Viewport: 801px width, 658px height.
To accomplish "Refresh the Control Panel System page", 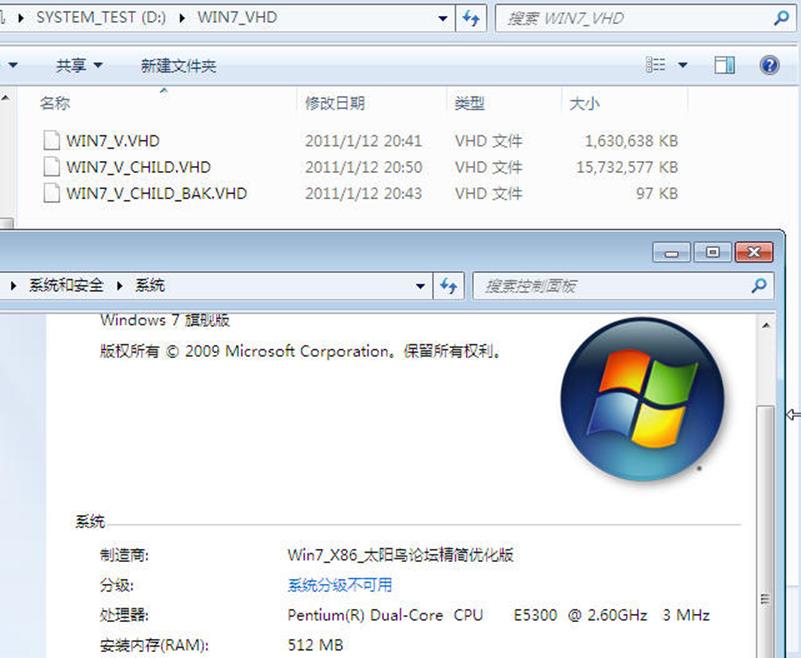I will pyautogui.click(x=449, y=286).
